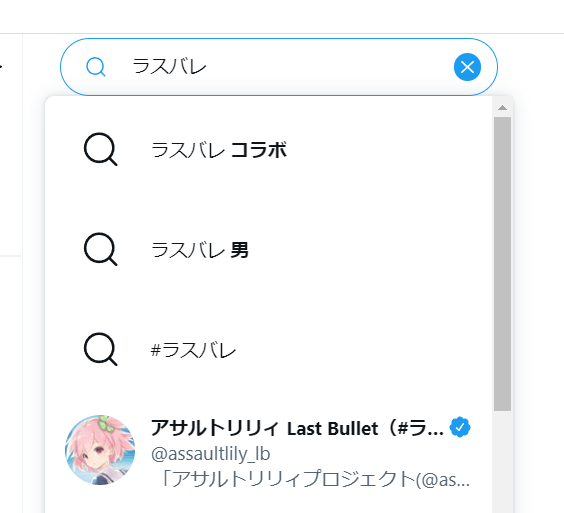Click inside the search field containing ラスバレ
This screenshot has height=513, width=564.
pos(279,67)
